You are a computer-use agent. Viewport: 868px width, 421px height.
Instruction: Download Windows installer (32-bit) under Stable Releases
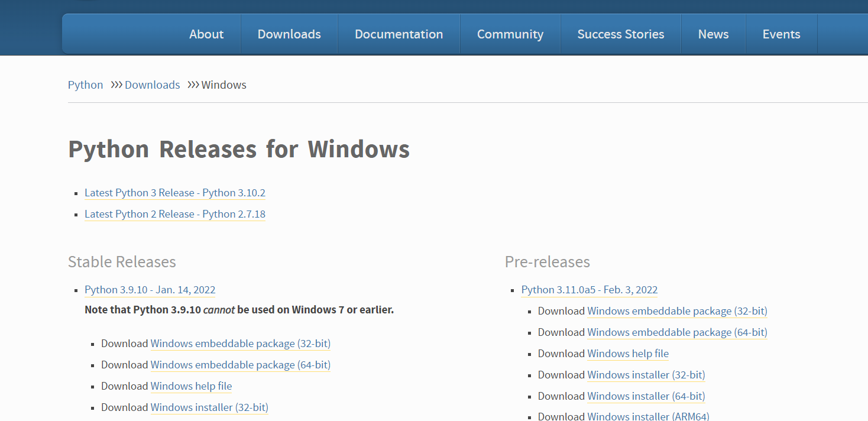pyautogui.click(x=209, y=407)
